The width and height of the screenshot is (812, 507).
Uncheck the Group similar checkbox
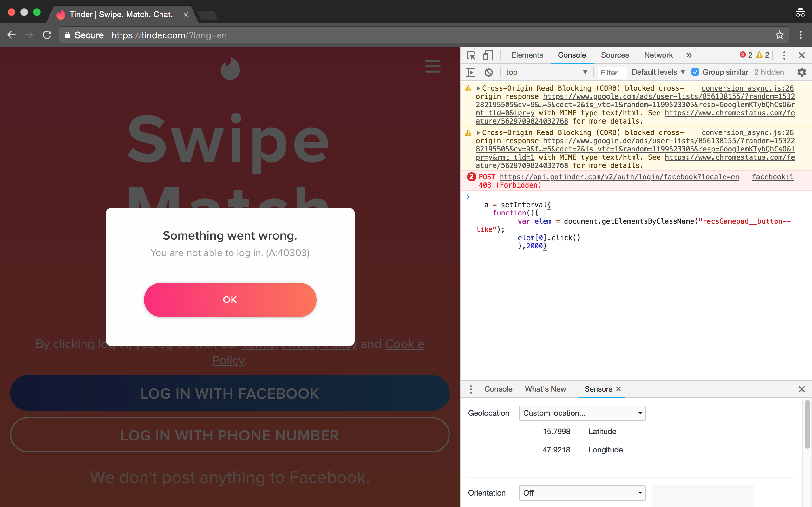tap(695, 73)
